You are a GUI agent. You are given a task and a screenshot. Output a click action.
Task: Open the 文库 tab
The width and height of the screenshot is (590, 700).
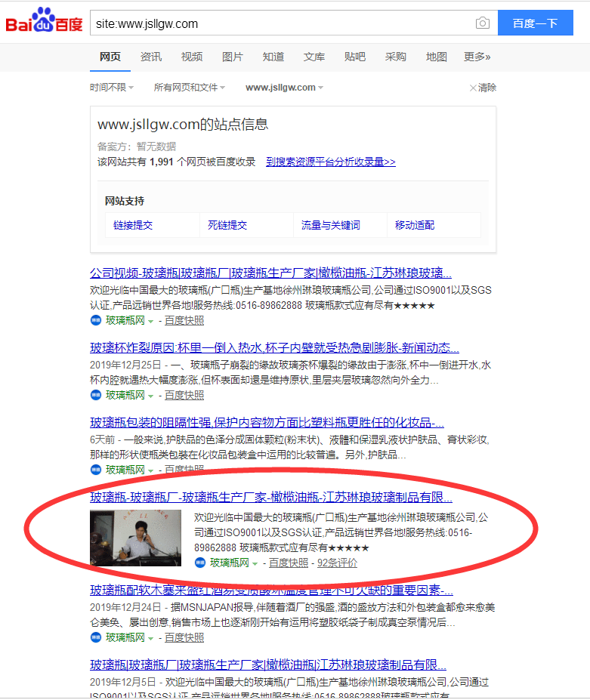click(x=314, y=57)
